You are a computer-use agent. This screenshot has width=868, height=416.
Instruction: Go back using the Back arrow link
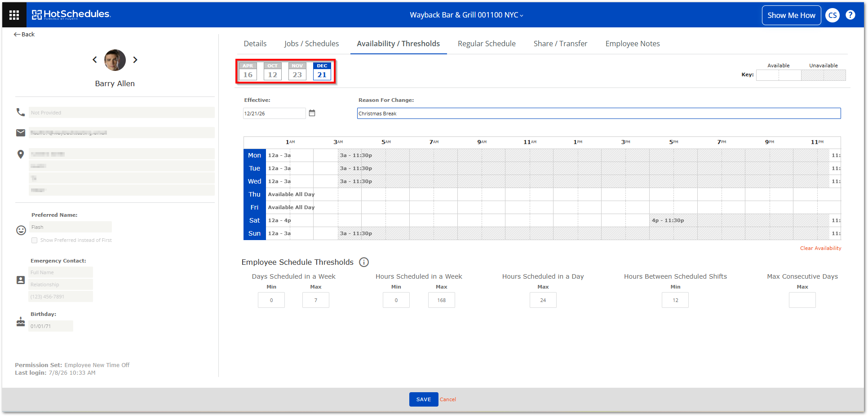(x=24, y=34)
